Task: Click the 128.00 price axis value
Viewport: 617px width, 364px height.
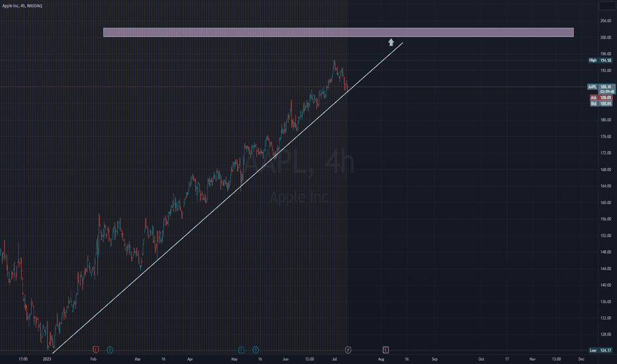Action: coord(605,334)
